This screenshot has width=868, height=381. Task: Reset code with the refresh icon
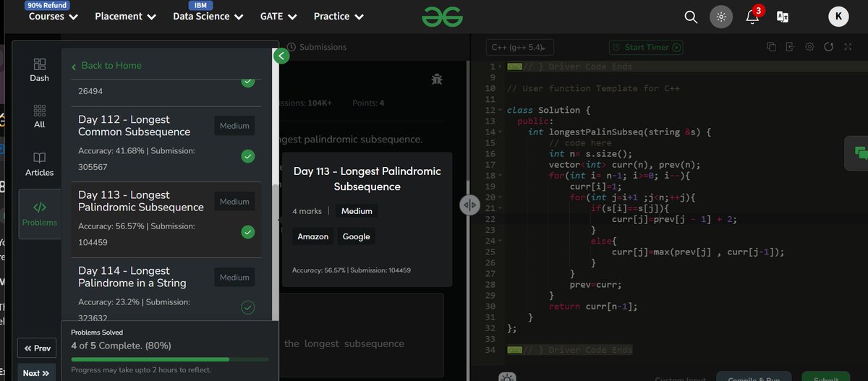tap(828, 47)
